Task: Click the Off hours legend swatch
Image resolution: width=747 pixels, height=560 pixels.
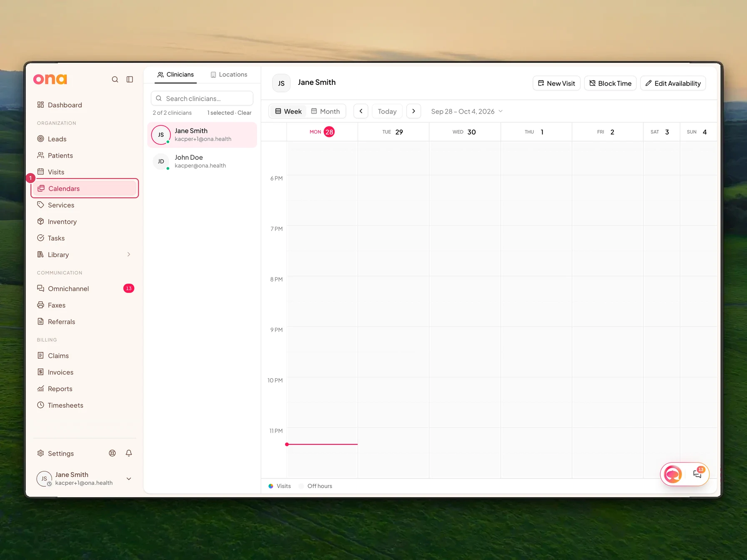Action: [x=301, y=486]
